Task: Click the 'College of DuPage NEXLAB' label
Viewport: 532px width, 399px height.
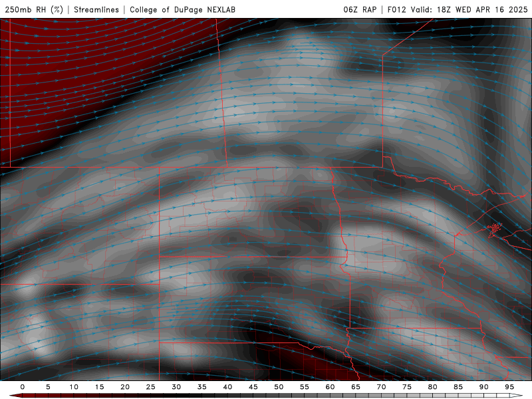Action: tap(182, 9)
